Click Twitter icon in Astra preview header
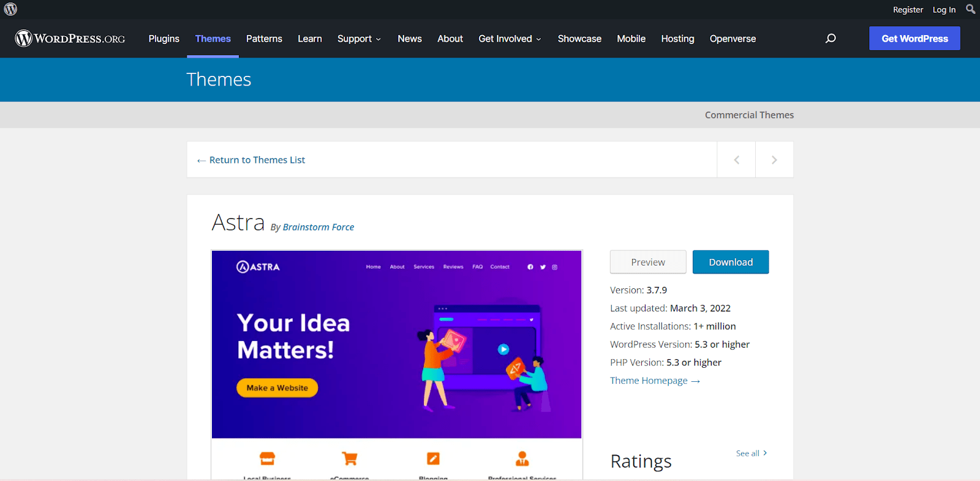 tap(543, 267)
